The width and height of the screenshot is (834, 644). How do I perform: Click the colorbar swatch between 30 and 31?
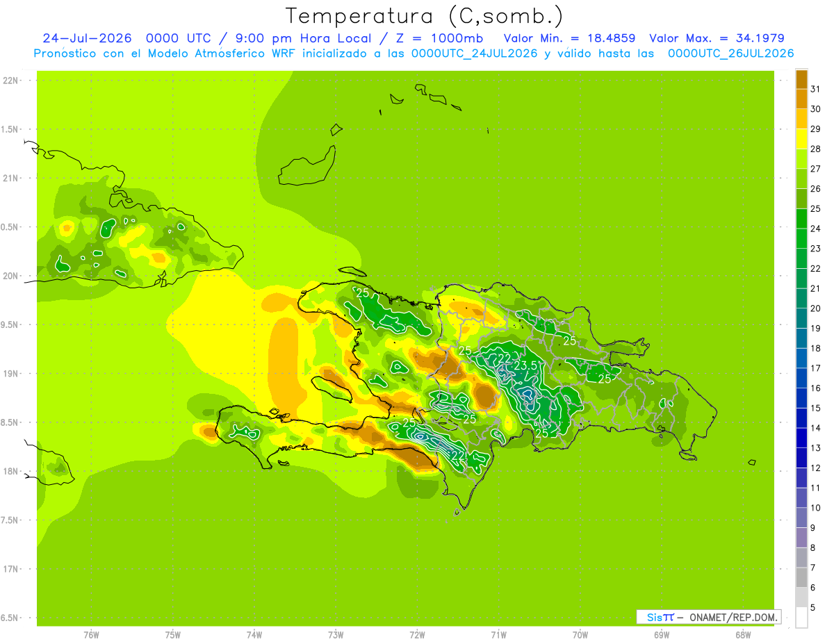(x=801, y=98)
